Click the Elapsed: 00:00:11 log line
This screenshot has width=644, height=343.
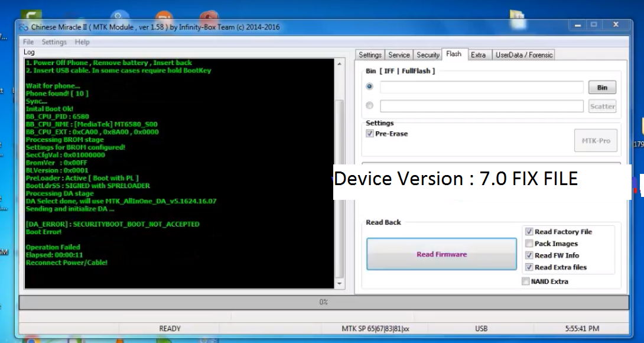54,255
